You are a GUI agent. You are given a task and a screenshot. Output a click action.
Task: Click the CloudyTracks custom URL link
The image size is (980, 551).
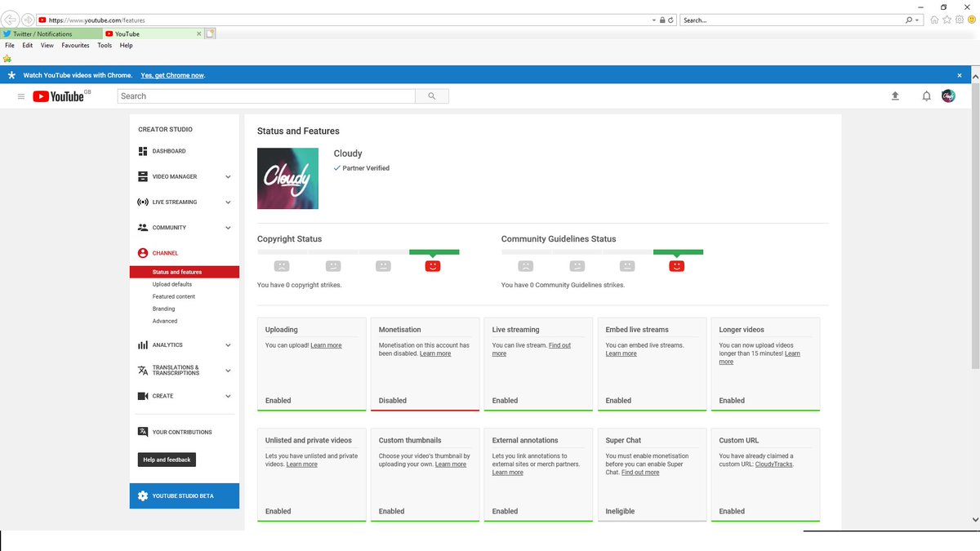pyautogui.click(x=773, y=464)
